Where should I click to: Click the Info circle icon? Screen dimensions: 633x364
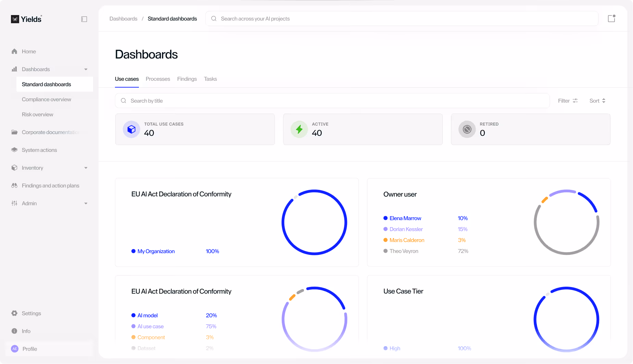pyautogui.click(x=14, y=331)
